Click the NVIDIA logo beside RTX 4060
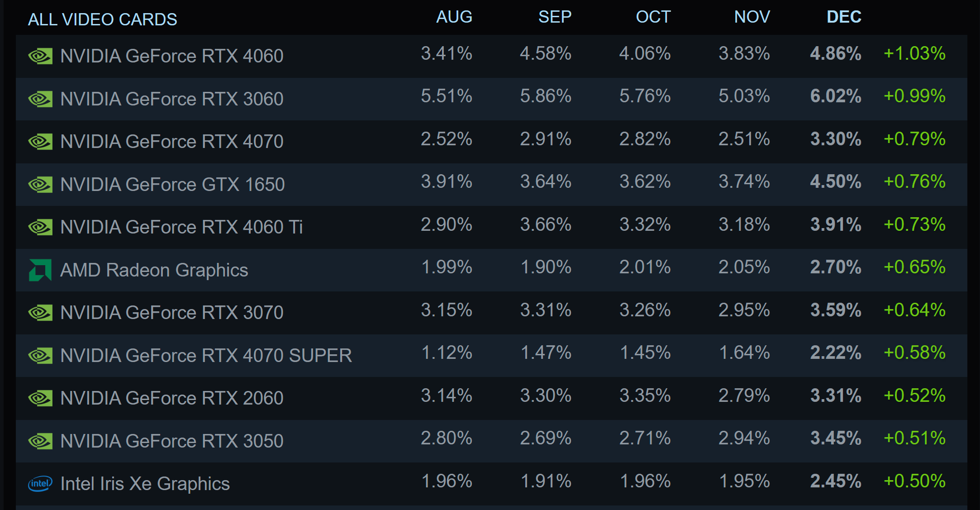This screenshot has width=980, height=510. click(40, 56)
